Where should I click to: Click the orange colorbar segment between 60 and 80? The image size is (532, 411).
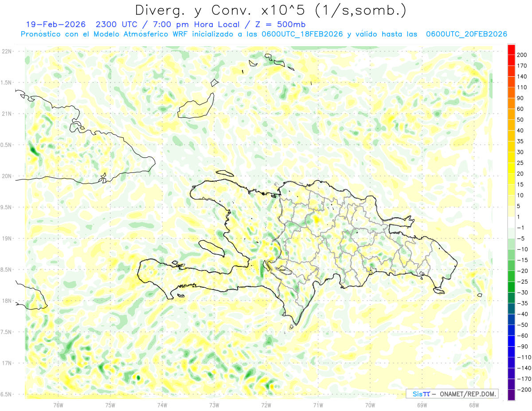click(512, 104)
